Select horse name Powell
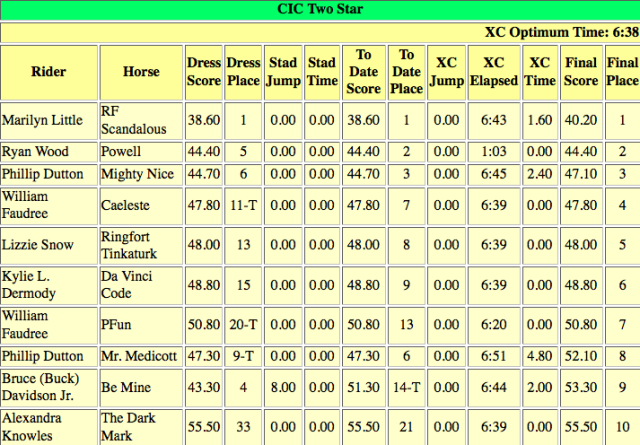The width and height of the screenshot is (640, 445). tap(121, 152)
